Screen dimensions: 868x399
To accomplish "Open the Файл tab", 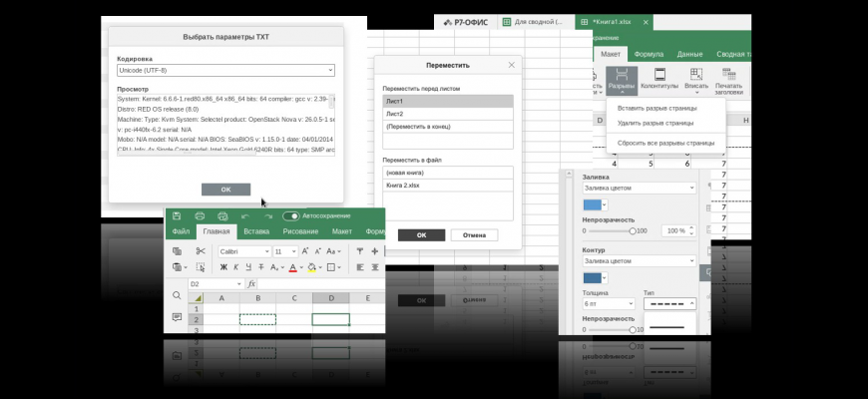I will point(181,231).
